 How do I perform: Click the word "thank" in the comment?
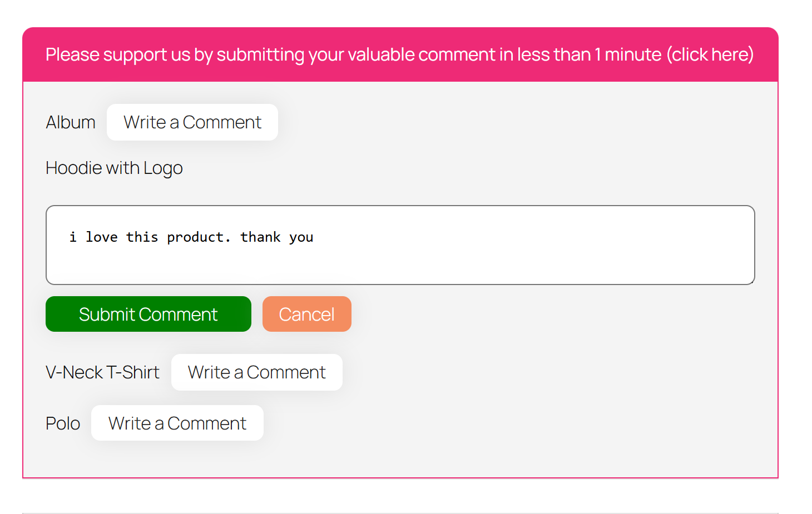260,237
